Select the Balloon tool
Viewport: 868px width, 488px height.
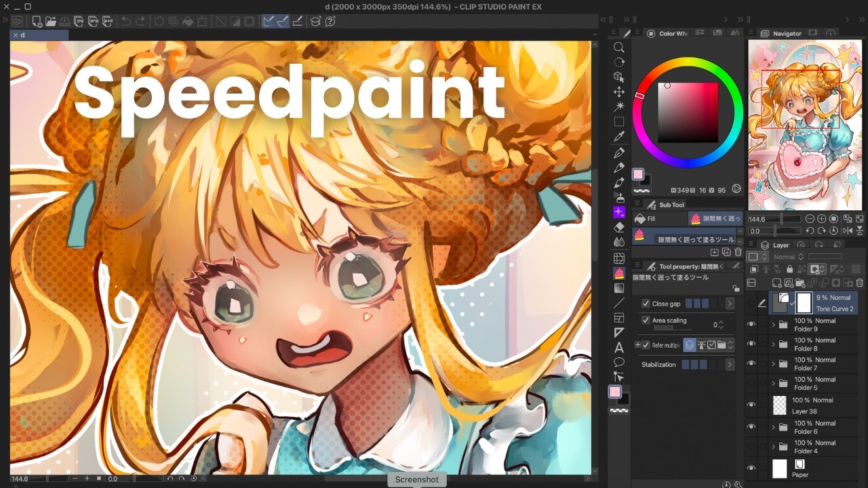(x=619, y=362)
